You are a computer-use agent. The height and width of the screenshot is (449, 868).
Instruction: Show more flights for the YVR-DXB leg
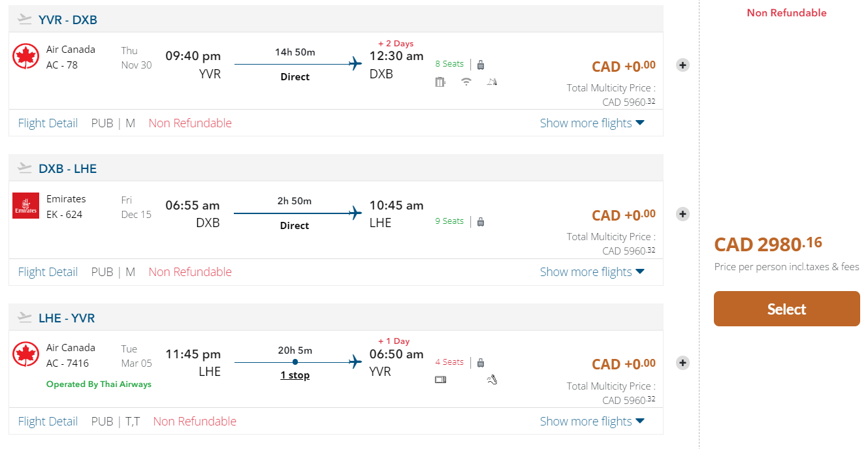click(x=592, y=123)
